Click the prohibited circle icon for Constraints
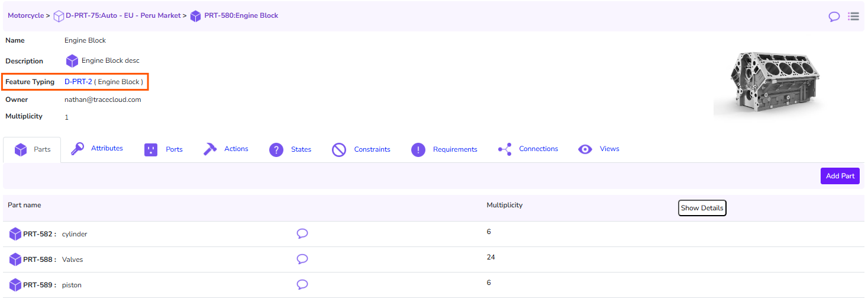Image resolution: width=868 pixels, height=298 pixels. click(339, 150)
